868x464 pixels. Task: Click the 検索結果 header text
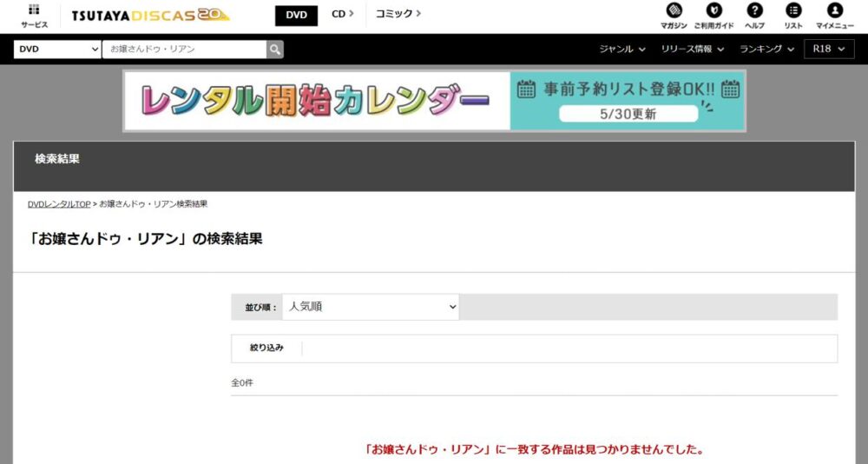[57, 159]
